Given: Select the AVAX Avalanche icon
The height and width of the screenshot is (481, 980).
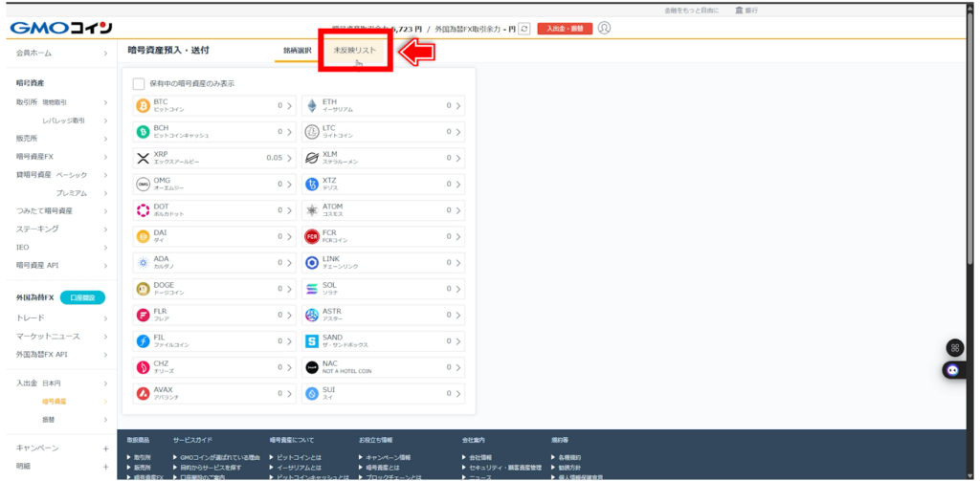Looking at the screenshot, I should pos(144,392).
